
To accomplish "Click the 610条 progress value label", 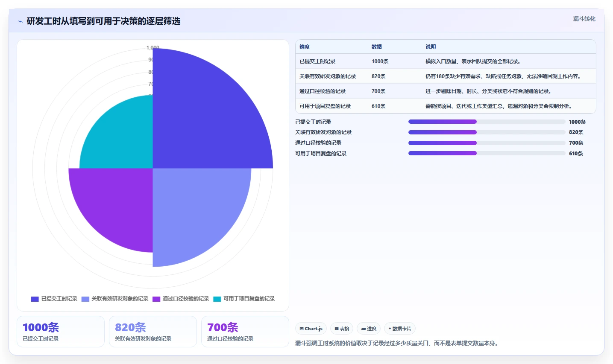I will tap(576, 154).
